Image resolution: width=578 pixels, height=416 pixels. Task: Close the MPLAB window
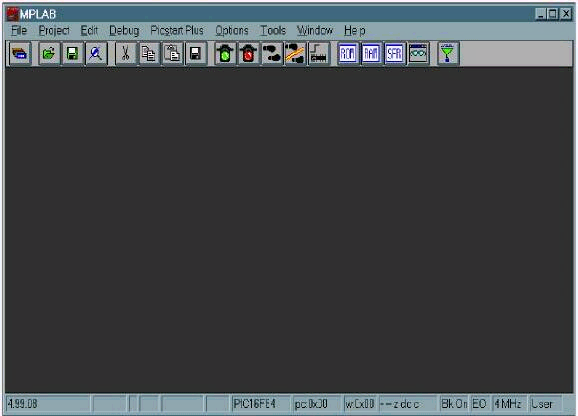point(566,14)
